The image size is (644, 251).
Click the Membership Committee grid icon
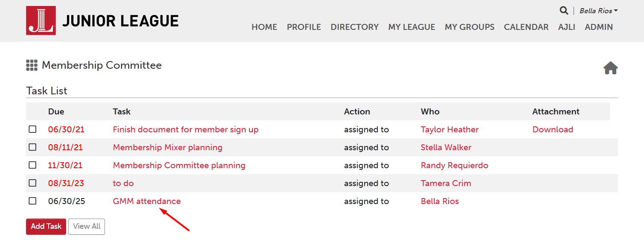click(x=32, y=65)
